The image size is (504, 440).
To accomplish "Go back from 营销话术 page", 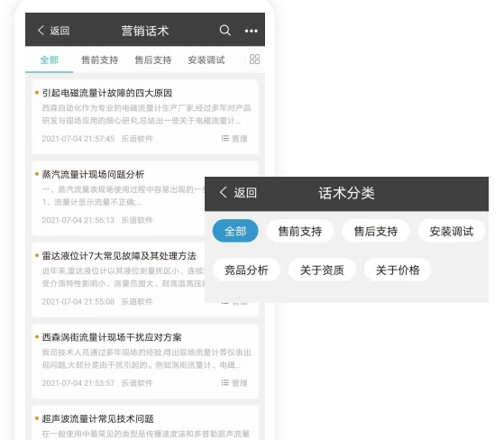I will click(53, 31).
